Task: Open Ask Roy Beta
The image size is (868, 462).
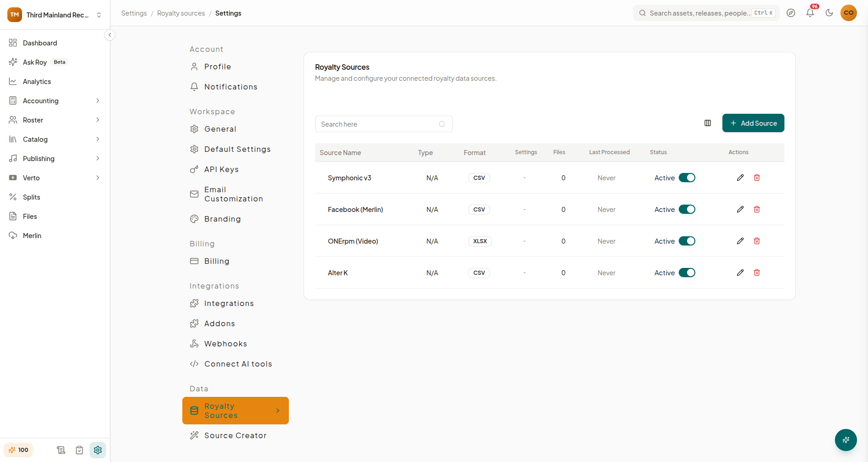Action: (55, 62)
